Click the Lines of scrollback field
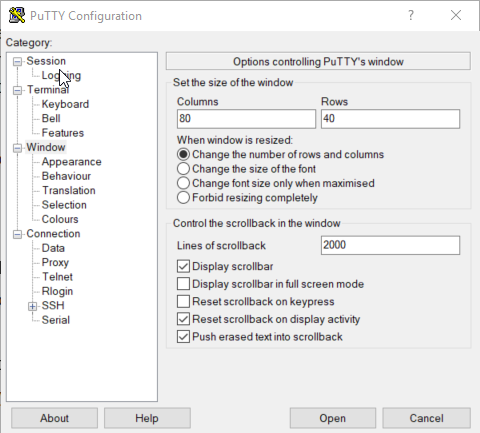Viewport: 480px width, 433px height. pos(390,246)
